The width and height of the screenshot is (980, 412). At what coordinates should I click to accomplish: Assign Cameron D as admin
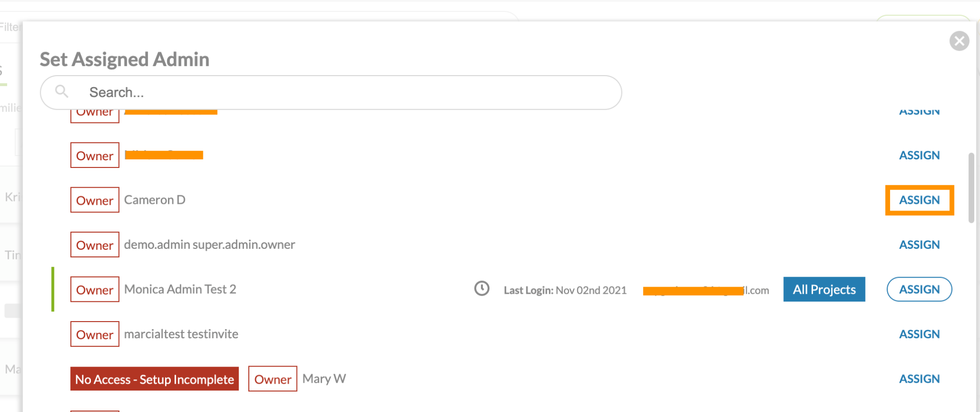pyautogui.click(x=919, y=200)
